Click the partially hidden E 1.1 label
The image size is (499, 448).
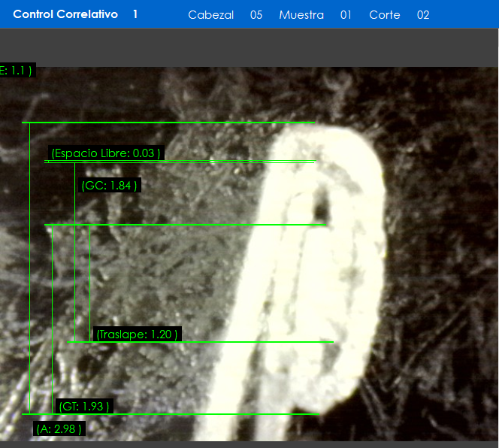[17, 71]
